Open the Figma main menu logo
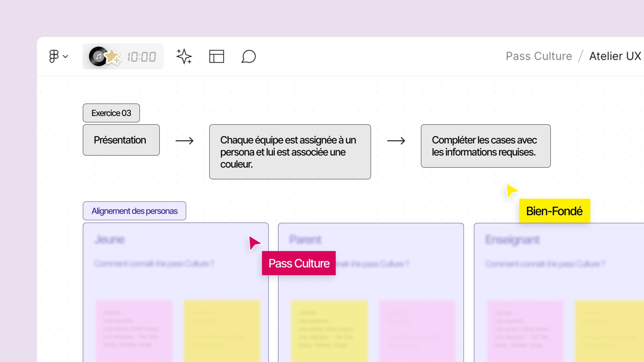The height and width of the screenshot is (362, 644). (x=54, y=56)
